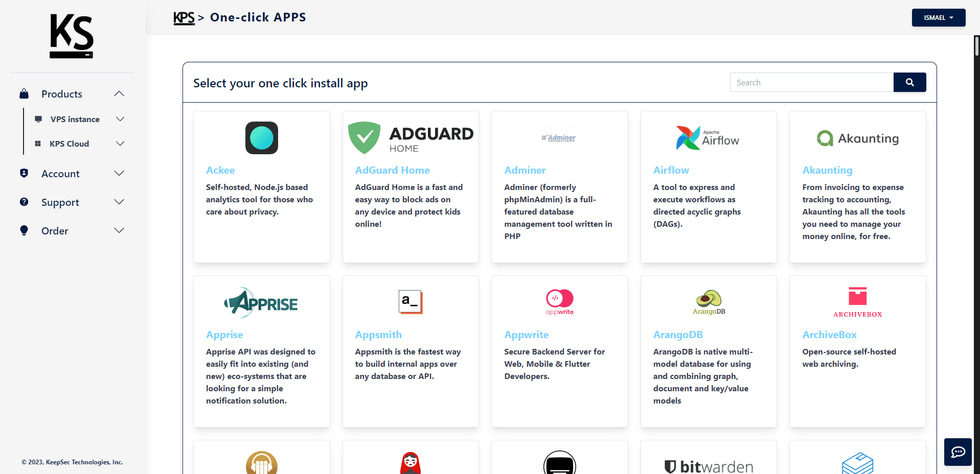This screenshot has width=980, height=474.
Task: Select Support in the sidebar
Action: coord(60,202)
